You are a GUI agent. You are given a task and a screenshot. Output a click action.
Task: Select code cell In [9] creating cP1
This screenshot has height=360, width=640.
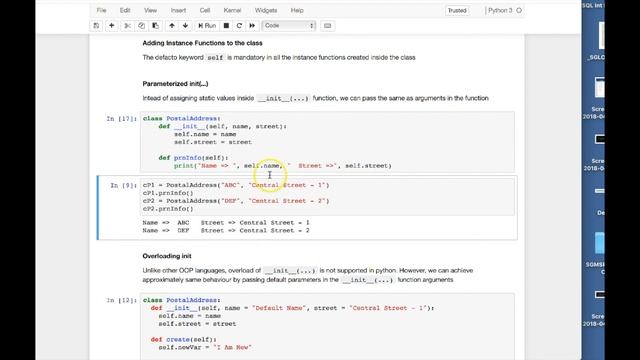pyautogui.click(x=327, y=197)
